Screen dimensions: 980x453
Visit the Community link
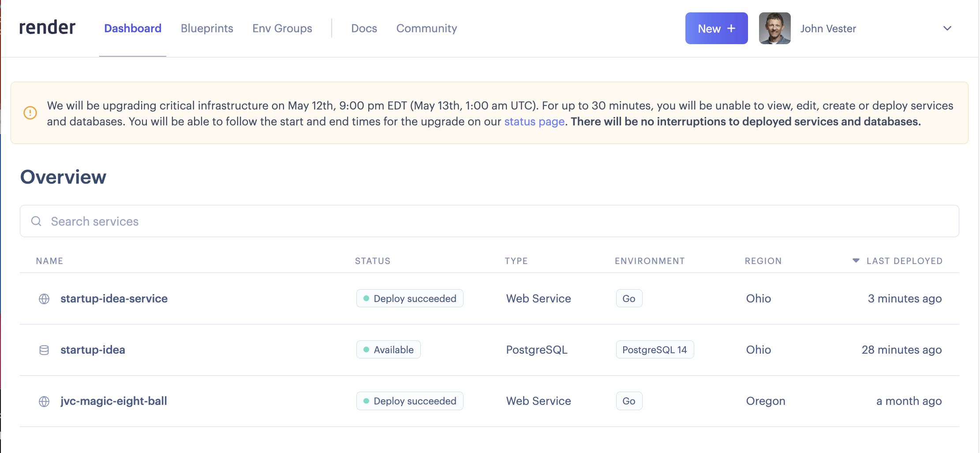[x=426, y=28]
